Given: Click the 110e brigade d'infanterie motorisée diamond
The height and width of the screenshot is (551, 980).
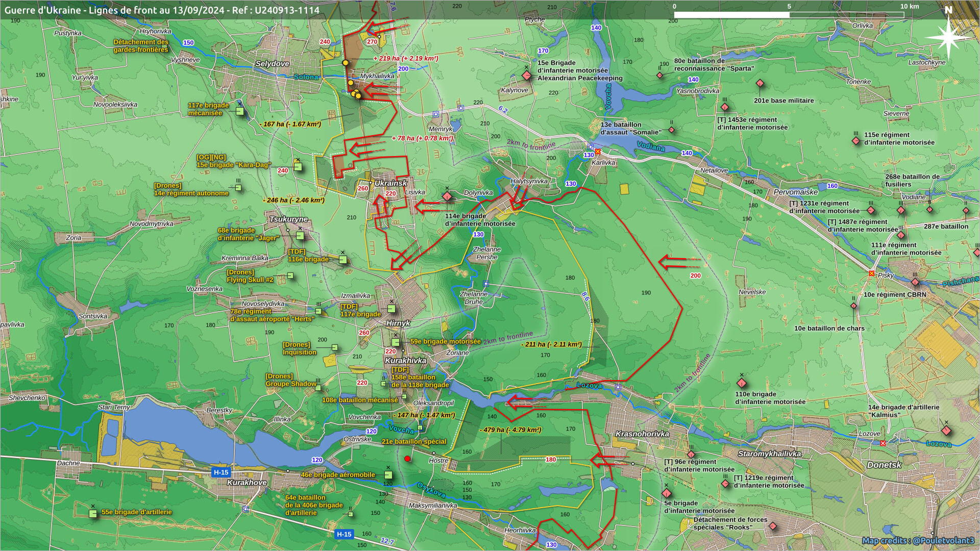Looking at the screenshot, I should [742, 383].
